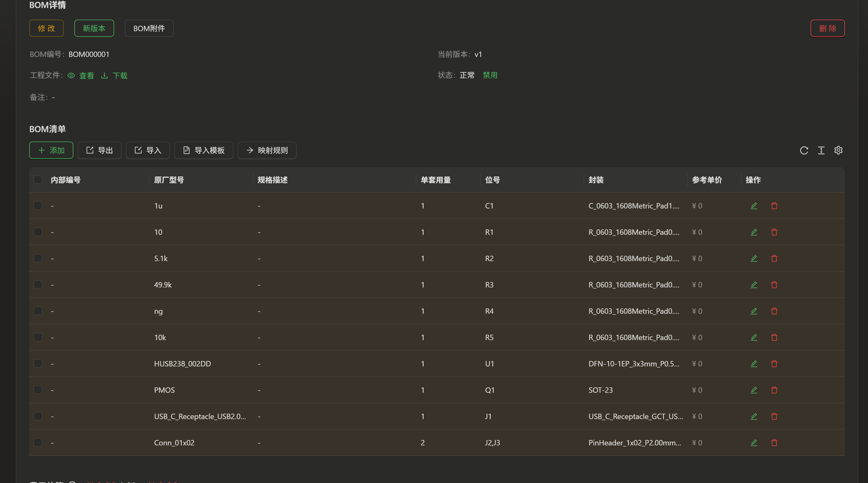Tick the checkbox next to Conn_01x02
The image size is (868, 483).
tap(38, 442)
